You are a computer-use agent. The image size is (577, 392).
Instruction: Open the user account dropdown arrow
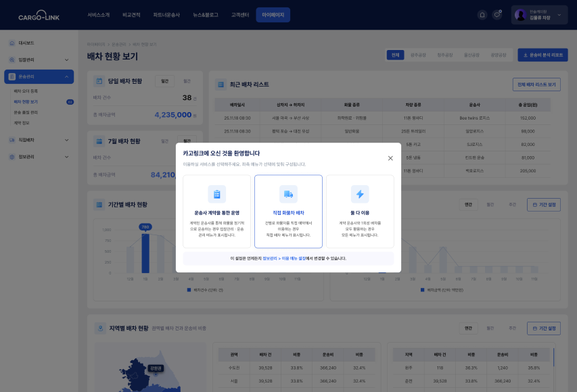click(x=559, y=15)
